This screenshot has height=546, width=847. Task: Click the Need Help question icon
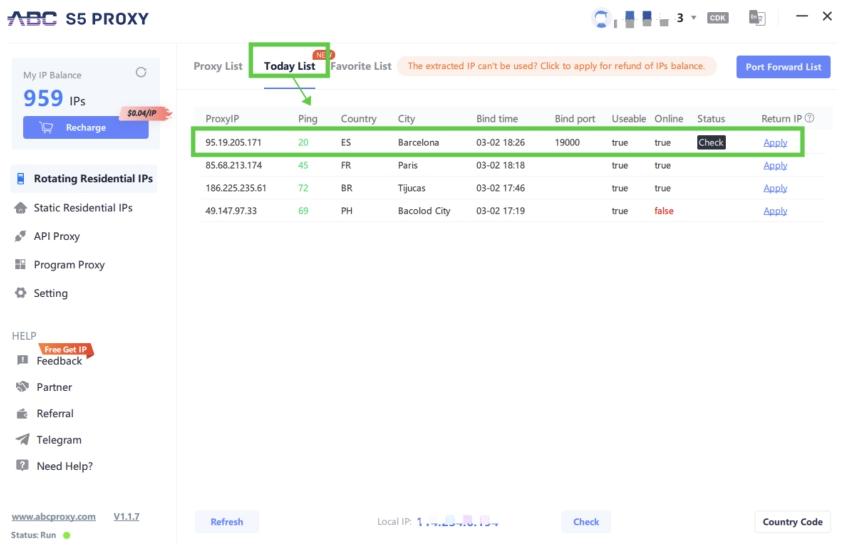coord(22,466)
